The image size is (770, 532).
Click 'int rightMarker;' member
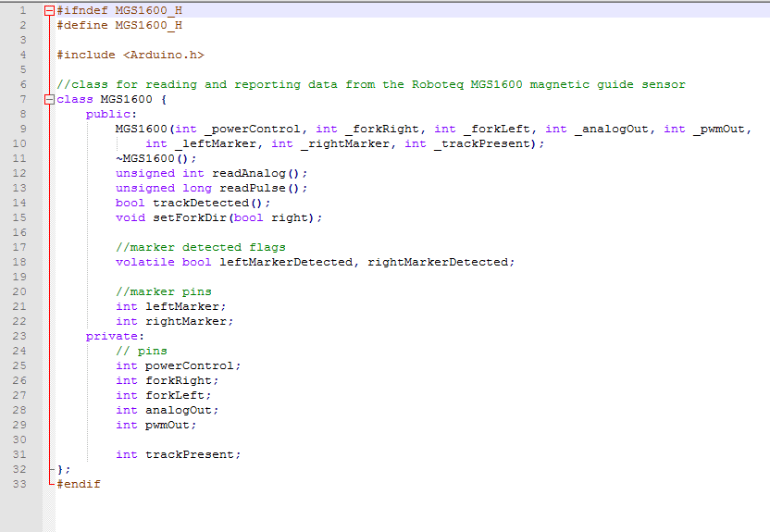pos(174,321)
